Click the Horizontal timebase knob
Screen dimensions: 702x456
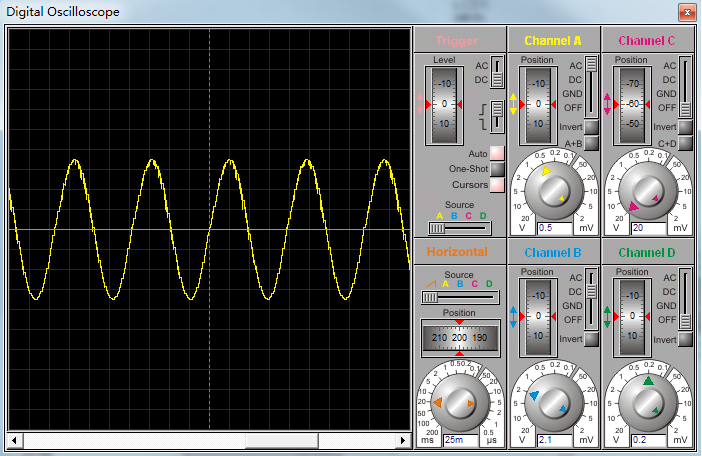pyautogui.click(x=459, y=401)
